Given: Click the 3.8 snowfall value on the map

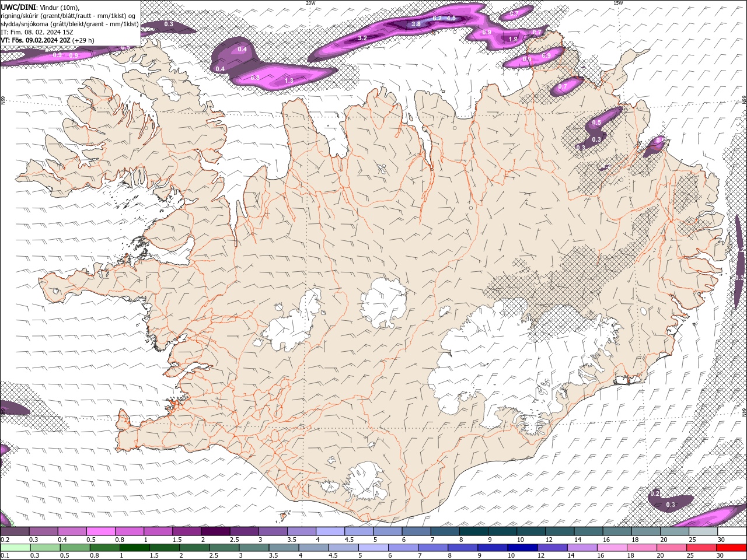Looking at the screenshot, I should click(x=416, y=24).
